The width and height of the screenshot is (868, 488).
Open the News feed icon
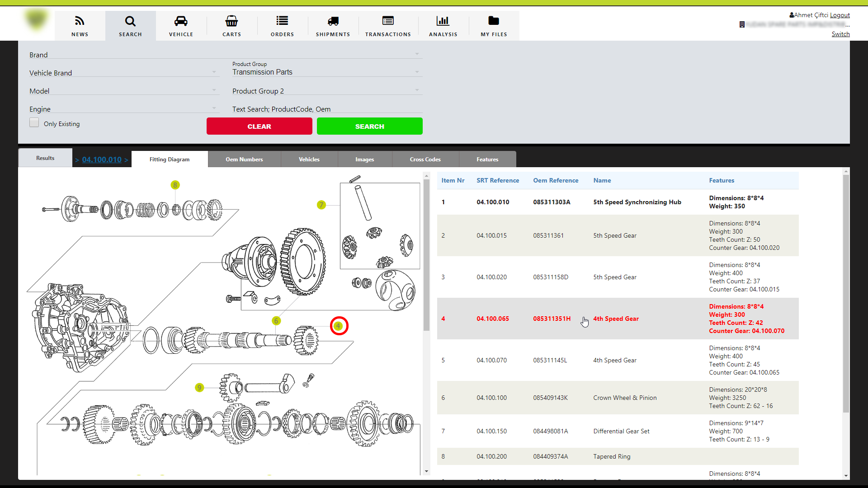pyautogui.click(x=80, y=21)
